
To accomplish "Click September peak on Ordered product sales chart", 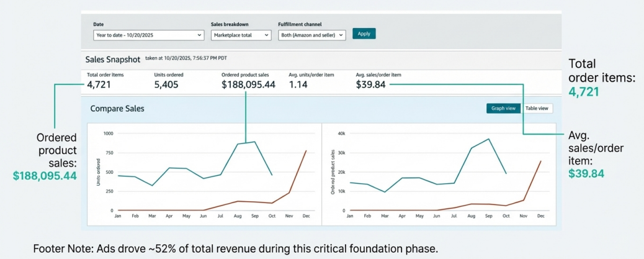I will [489, 139].
